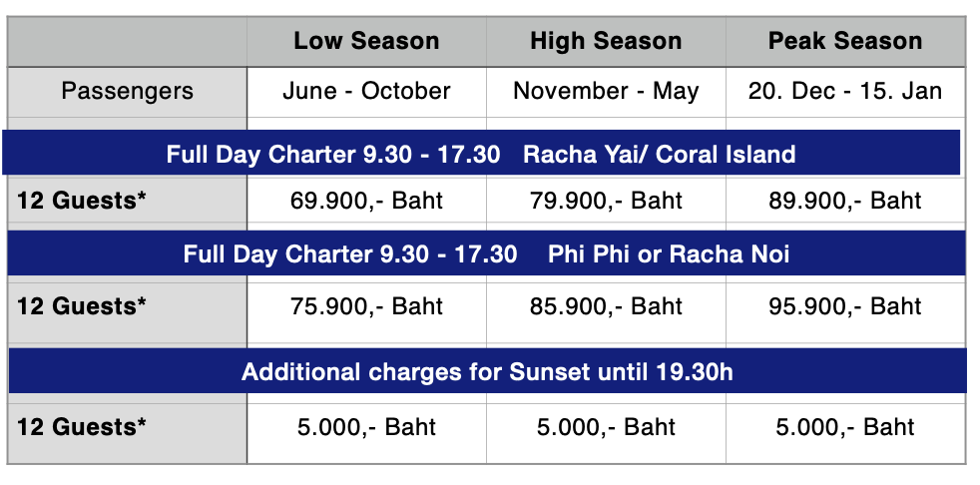Click the 95.900,- Baht price cell
Screen dimensions: 980x485
845,307
